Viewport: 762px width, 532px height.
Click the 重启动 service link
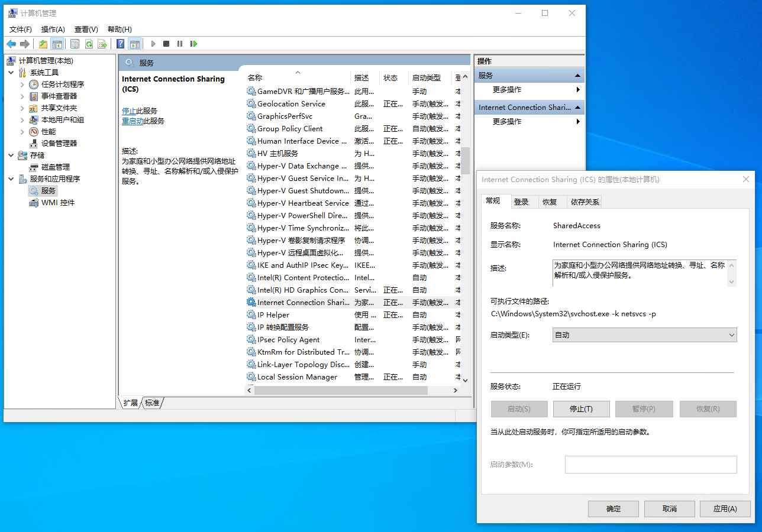tap(133, 121)
